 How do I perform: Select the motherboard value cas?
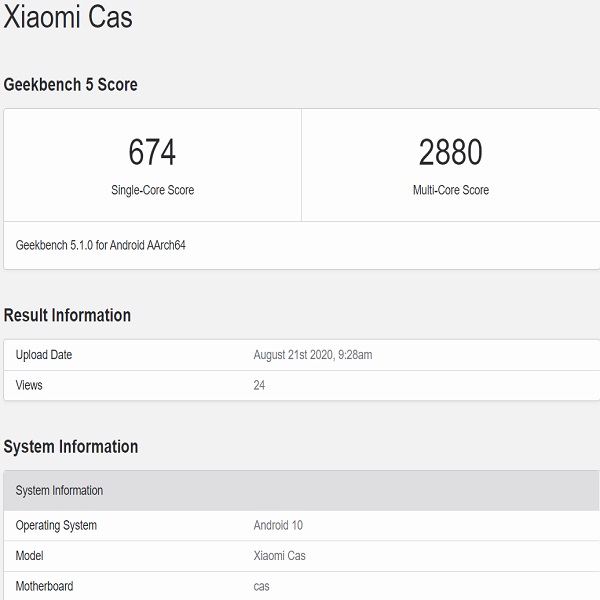(261, 587)
